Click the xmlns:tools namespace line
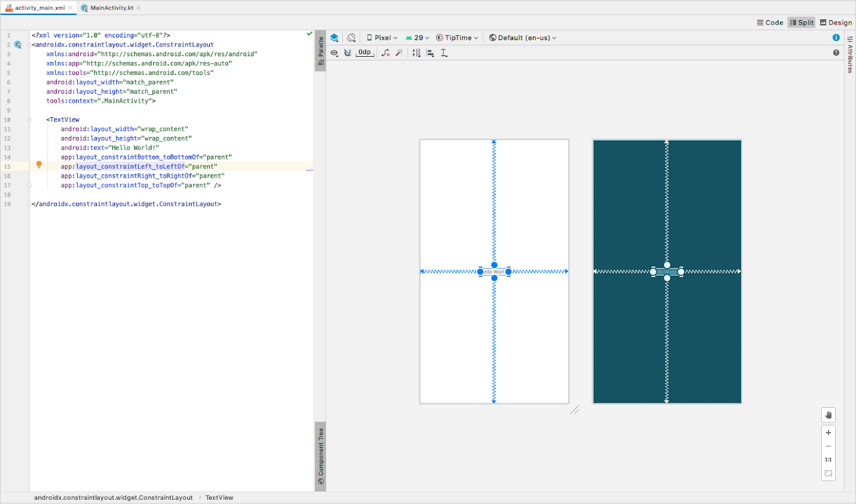Viewport: 856px width, 504px height. 130,73
